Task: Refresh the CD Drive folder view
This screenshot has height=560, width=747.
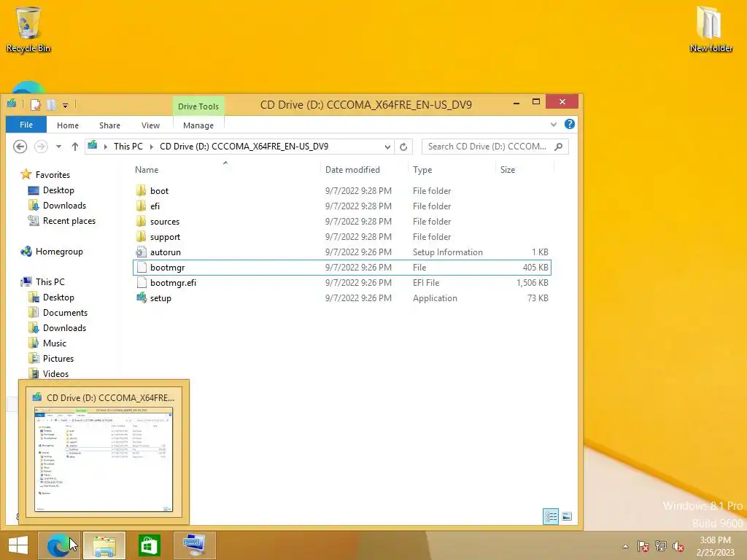Action: (403, 147)
